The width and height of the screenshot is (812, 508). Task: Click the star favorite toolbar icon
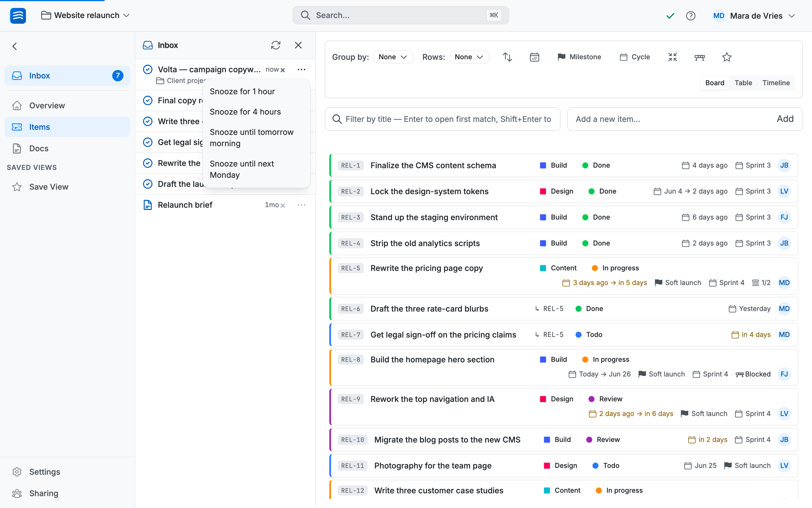coord(727,57)
